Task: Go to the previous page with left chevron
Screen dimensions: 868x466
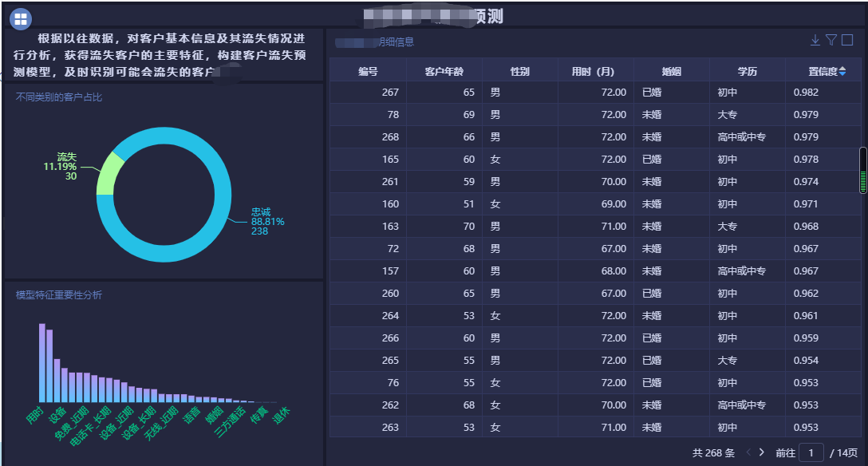Action: pyautogui.click(x=748, y=452)
